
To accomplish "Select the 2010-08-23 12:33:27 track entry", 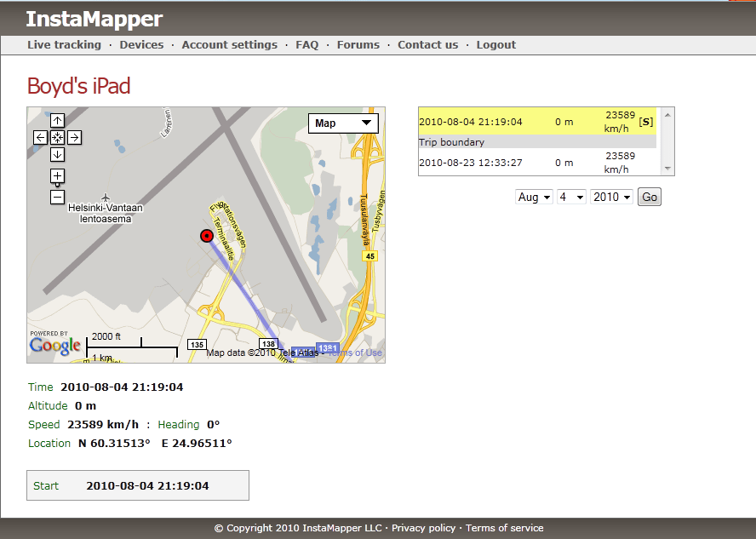I will tap(537, 163).
